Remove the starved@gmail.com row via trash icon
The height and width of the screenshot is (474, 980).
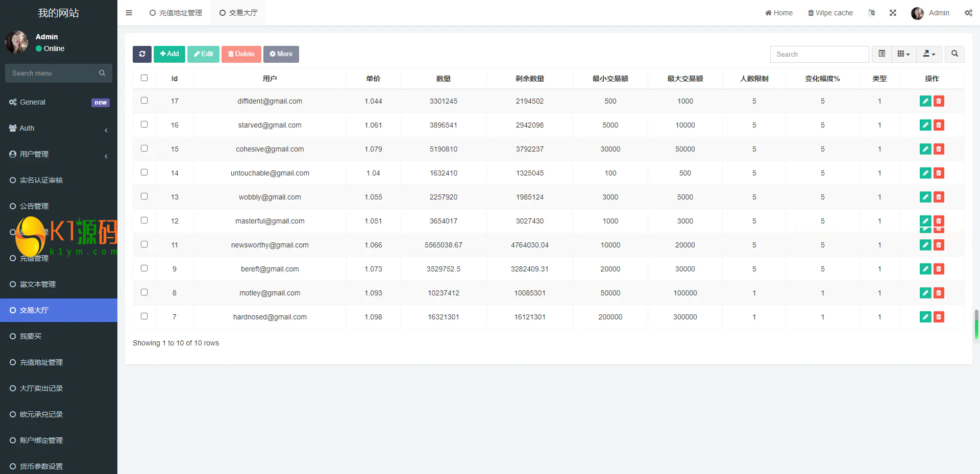tap(939, 125)
